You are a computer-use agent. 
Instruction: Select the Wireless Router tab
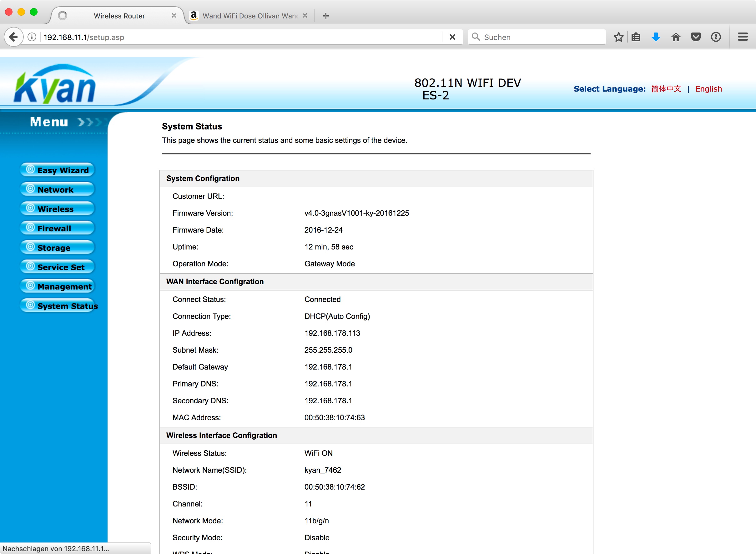click(119, 16)
